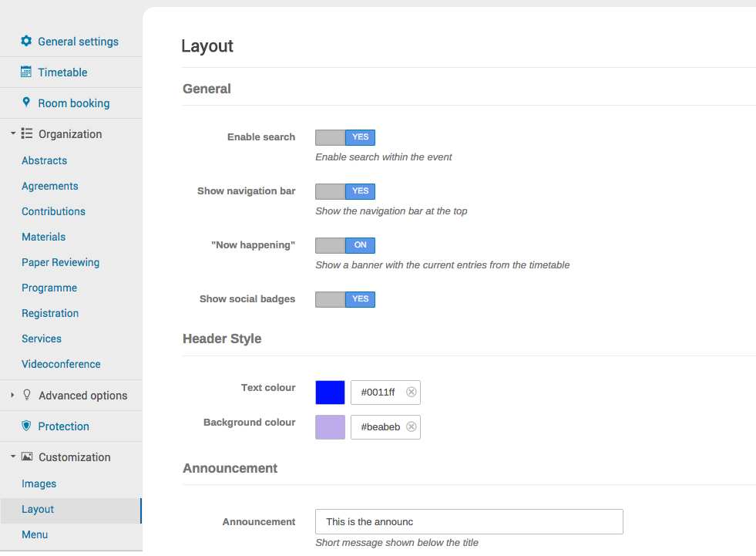Open the Protection settings page

(x=64, y=426)
